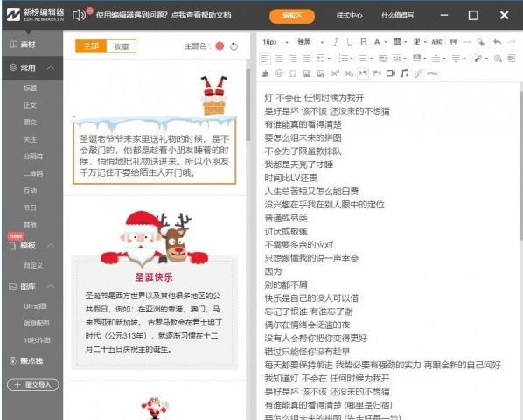Image resolution: width=523 pixels, height=420 pixels.
Task: Insert a single image from toolbar
Action: 307,73
